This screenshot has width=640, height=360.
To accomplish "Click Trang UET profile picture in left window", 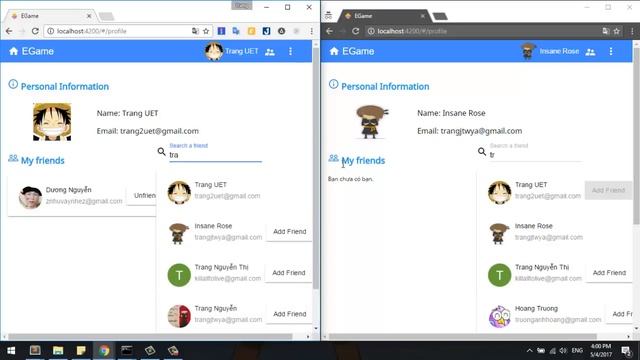I will point(52,122).
